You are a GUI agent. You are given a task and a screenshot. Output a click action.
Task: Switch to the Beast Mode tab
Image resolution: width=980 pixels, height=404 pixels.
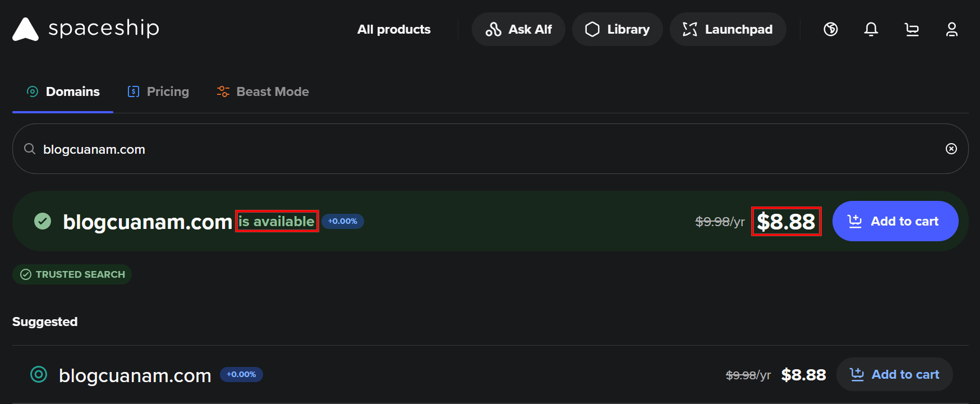(x=263, y=91)
